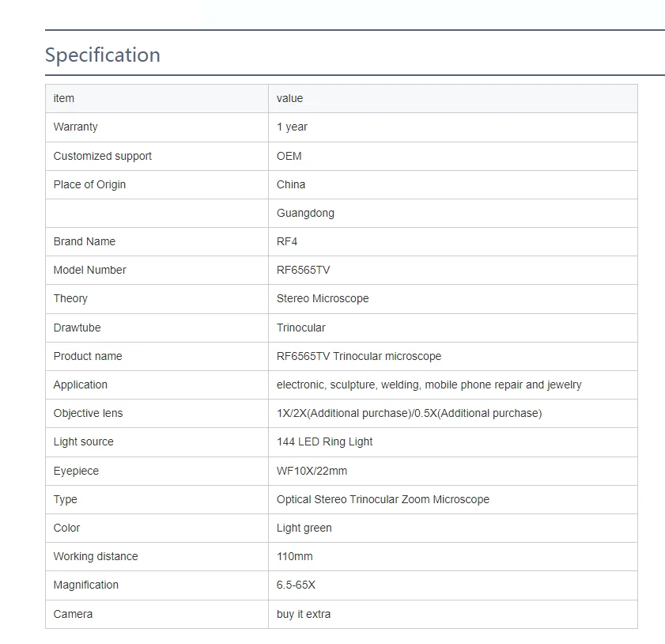The image size is (665, 644).
Task: Select the 110mm working distance value
Action: click(x=294, y=556)
